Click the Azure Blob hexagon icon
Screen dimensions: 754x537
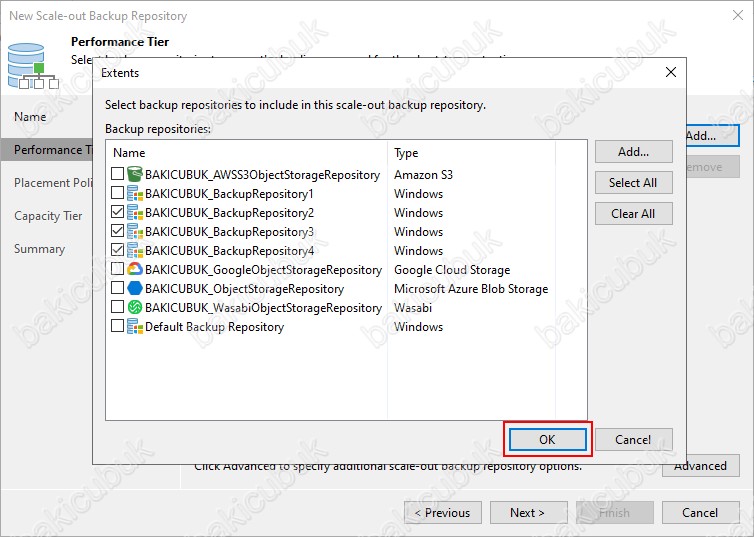pyautogui.click(x=135, y=288)
